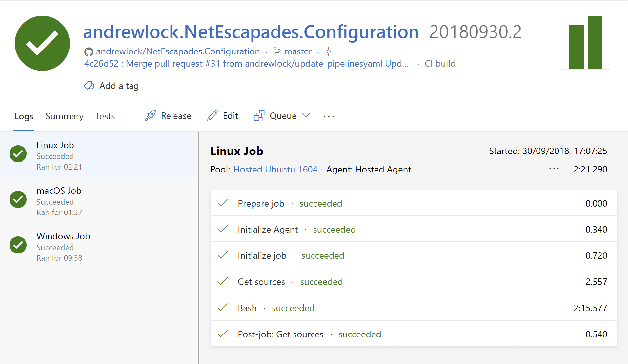
Task: Open the Bash step log
Action: 414,308
